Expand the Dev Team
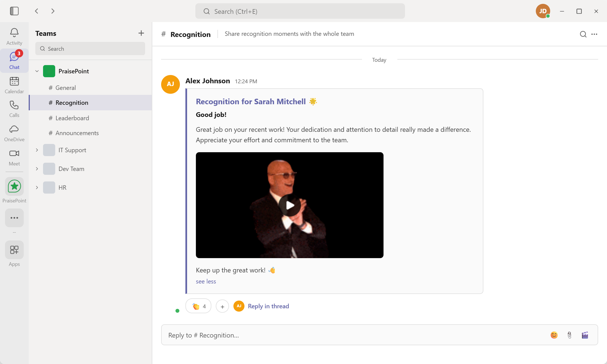 (37, 169)
